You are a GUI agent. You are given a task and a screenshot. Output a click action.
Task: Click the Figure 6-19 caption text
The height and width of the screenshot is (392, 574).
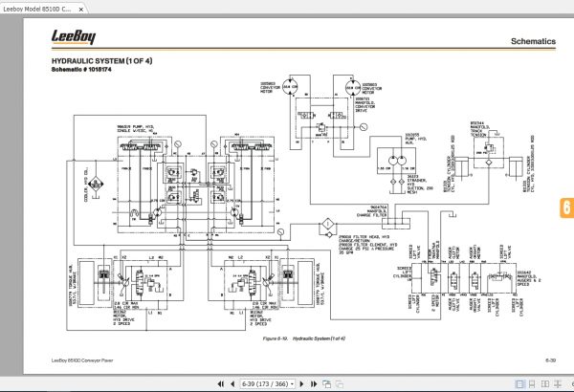point(304,338)
